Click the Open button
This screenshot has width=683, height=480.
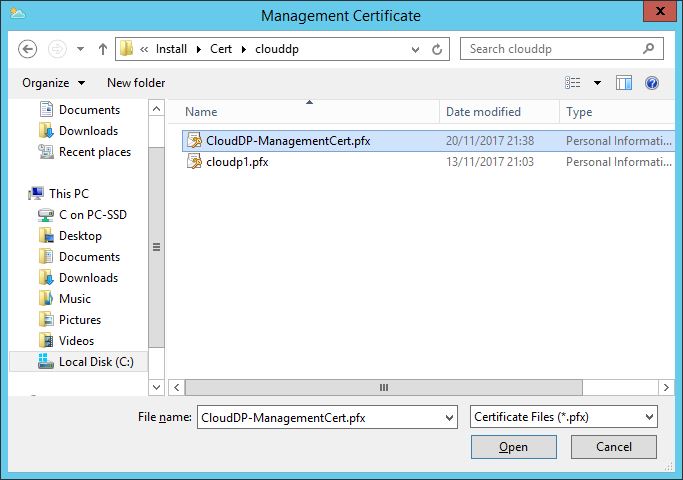(514, 447)
